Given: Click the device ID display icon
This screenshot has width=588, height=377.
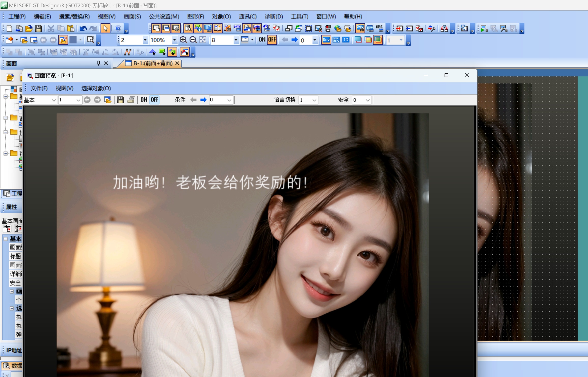Looking at the screenshot, I should click(346, 40).
